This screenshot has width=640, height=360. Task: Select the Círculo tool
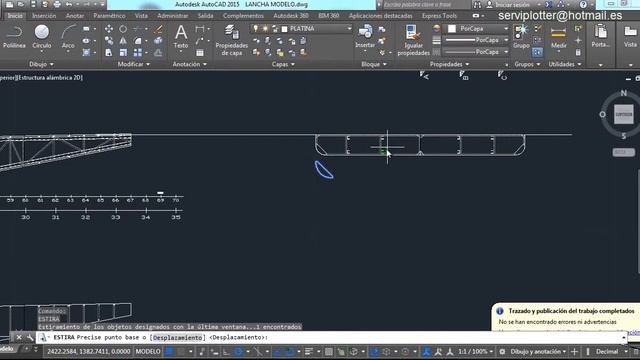pos(42,36)
